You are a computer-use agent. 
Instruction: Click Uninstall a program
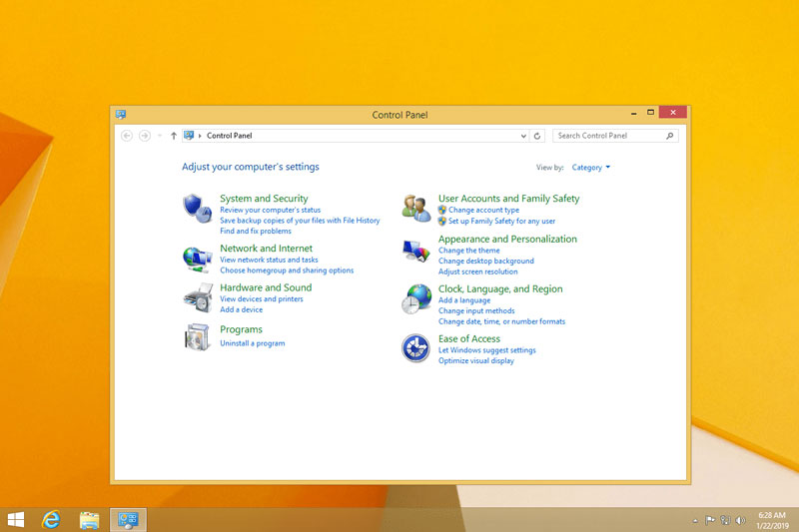click(x=253, y=343)
